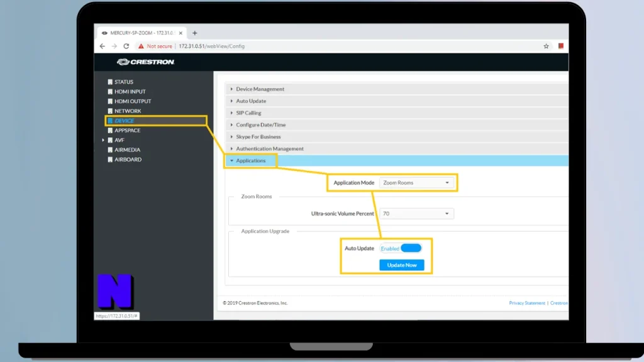Click the AIRBOARD sidebar page icon
This screenshot has height=362, width=644.
click(110, 159)
